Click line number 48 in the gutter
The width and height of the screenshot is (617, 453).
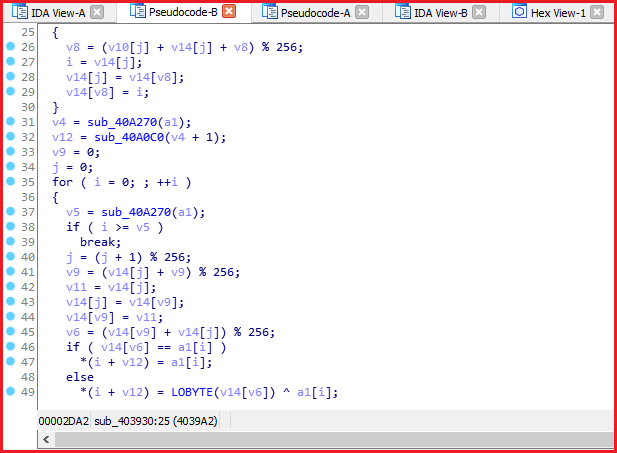(28, 377)
